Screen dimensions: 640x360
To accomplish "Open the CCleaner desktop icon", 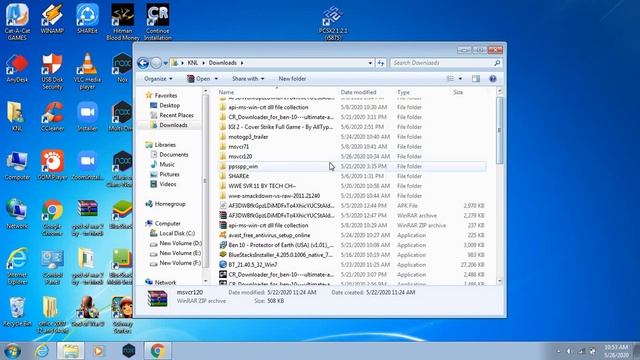I will (52, 116).
